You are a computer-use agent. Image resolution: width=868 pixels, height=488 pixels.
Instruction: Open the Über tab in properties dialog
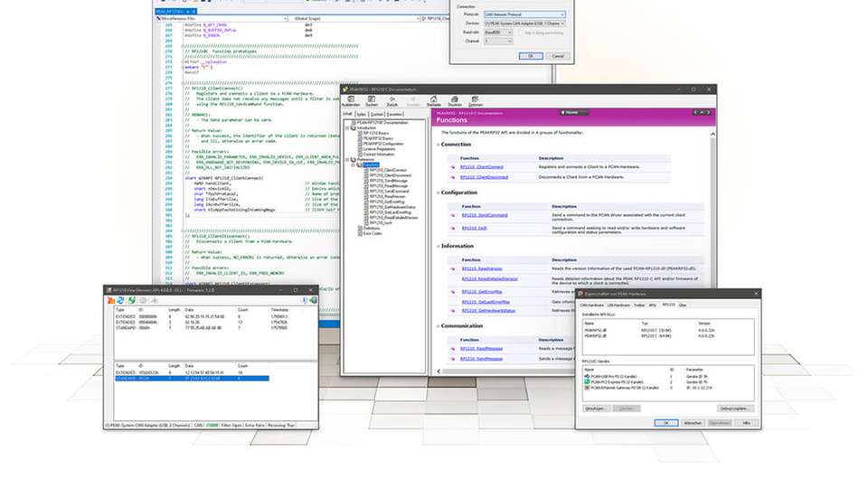(x=683, y=305)
